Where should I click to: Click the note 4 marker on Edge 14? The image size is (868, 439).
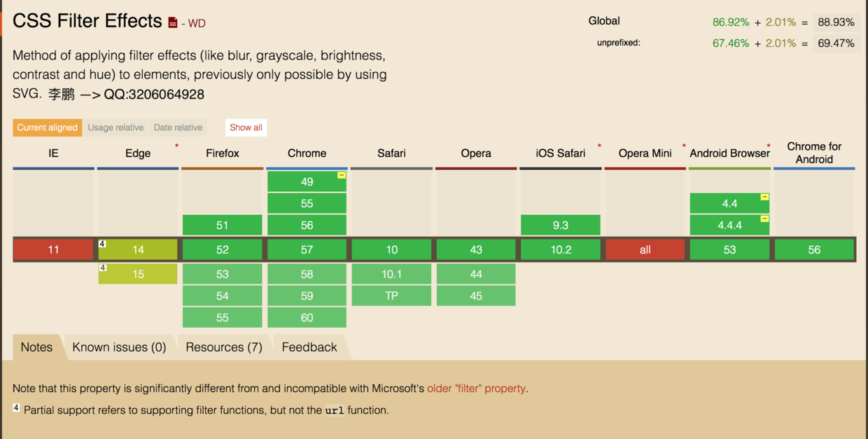pos(102,244)
